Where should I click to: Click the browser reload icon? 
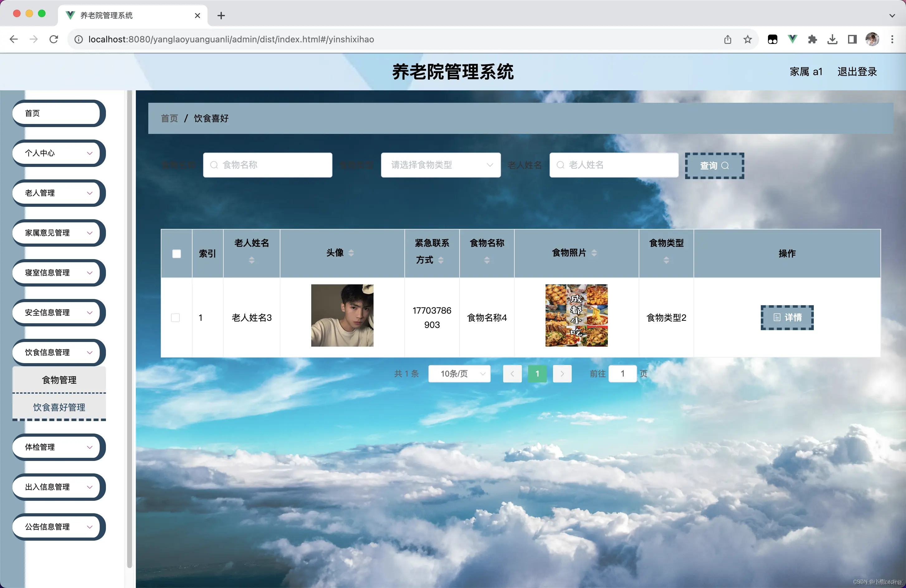tap(54, 39)
